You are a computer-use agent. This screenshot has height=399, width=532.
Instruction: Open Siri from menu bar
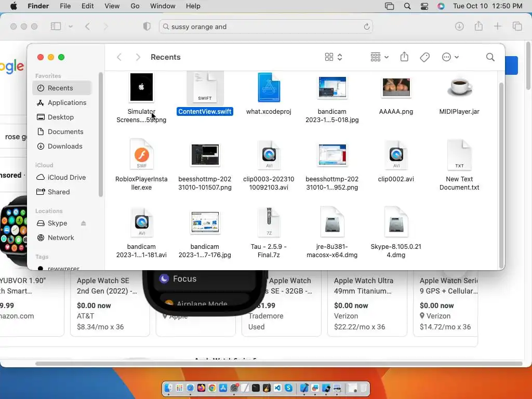[441, 6]
